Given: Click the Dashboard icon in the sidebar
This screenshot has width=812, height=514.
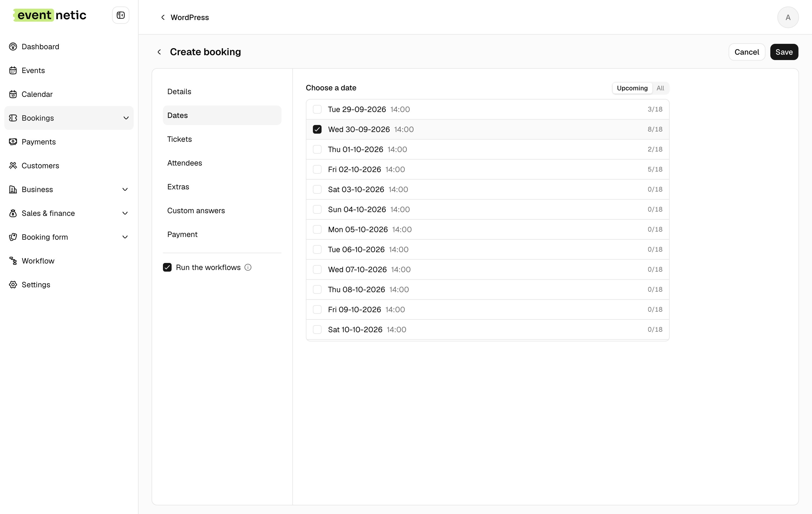Looking at the screenshot, I should [x=13, y=47].
